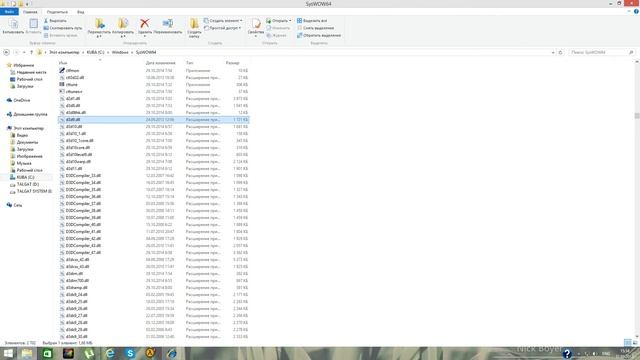Viewport: 640px width, 360px height.
Task: Switch to the Поделиться (Share) ribbon tab
Action: click(x=57, y=12)
